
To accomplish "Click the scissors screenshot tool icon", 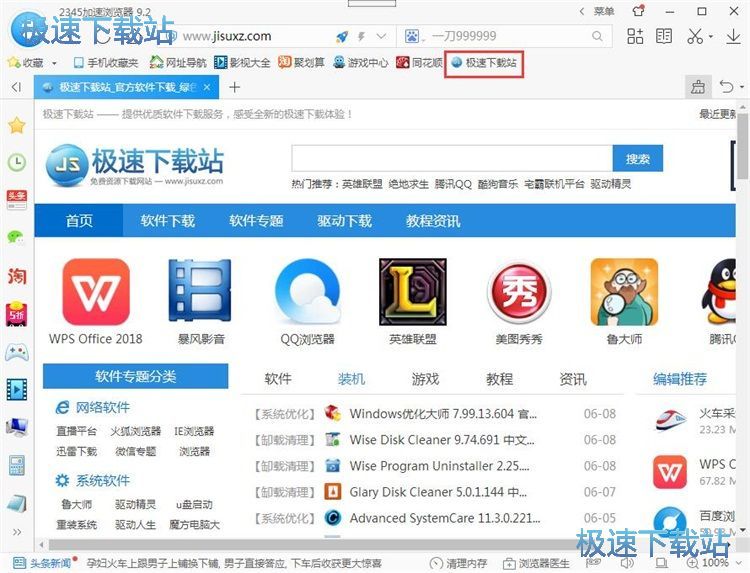I will coord(695,36).
